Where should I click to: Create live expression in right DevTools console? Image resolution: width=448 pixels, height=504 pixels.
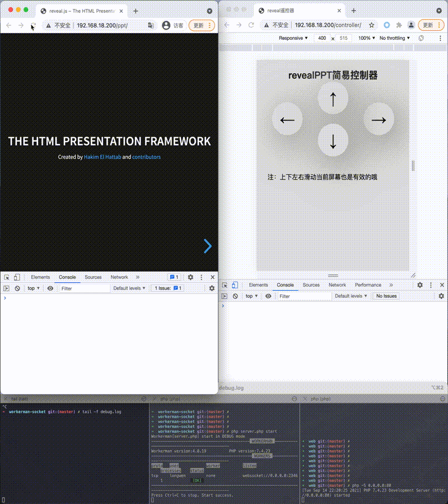coord(268,296)
